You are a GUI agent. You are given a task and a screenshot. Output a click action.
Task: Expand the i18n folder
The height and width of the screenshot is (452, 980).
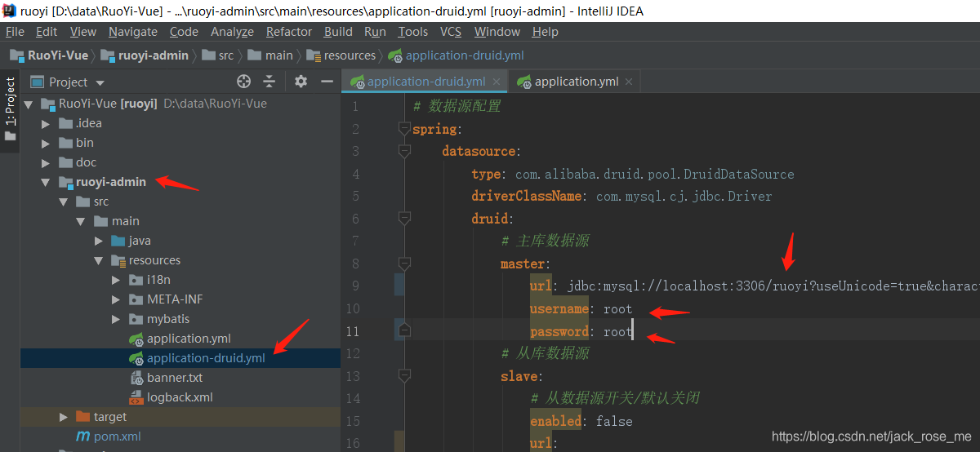[x=117, y=280]
